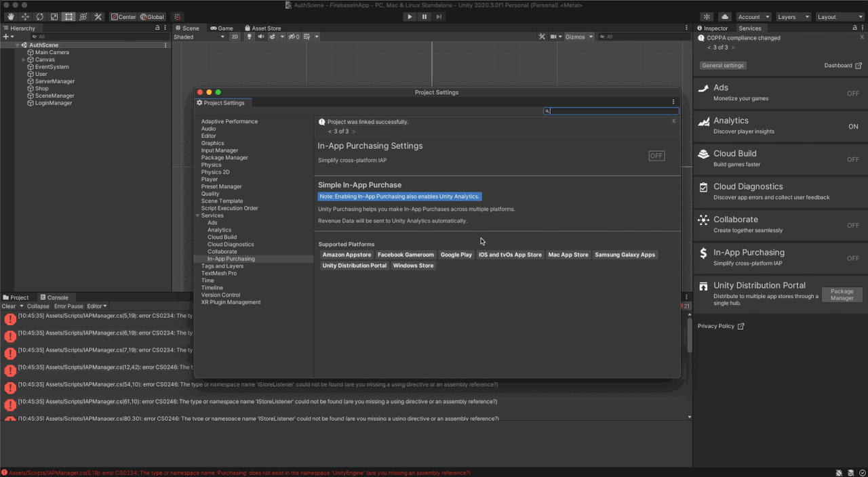
Task: Clear the Console log
Action: (x=8, y=306)
